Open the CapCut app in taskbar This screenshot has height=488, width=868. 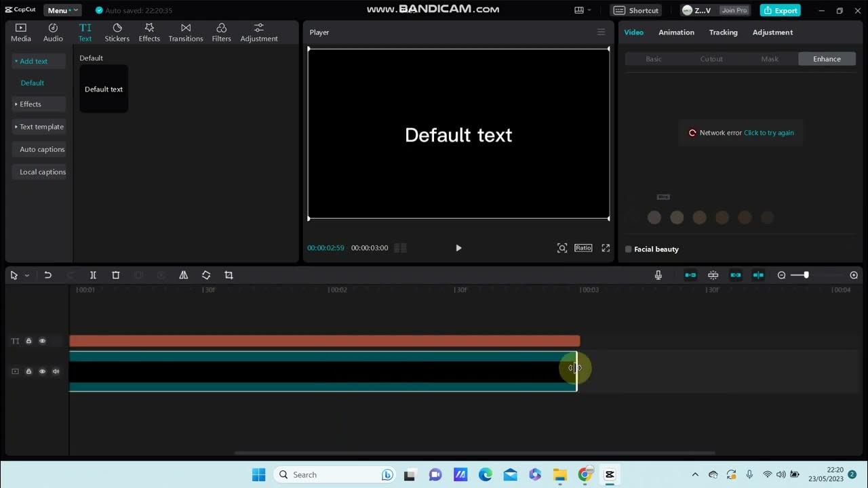point(609,474)
